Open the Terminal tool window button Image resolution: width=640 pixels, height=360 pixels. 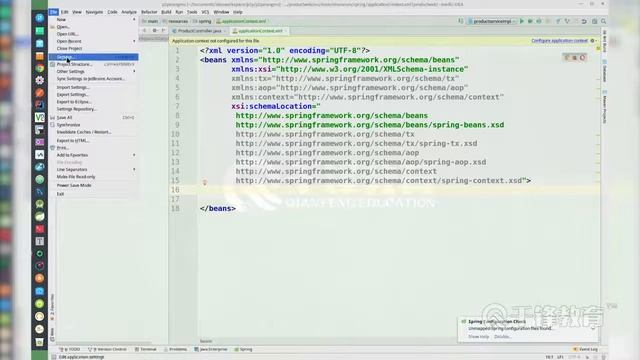tap(146, 349)
